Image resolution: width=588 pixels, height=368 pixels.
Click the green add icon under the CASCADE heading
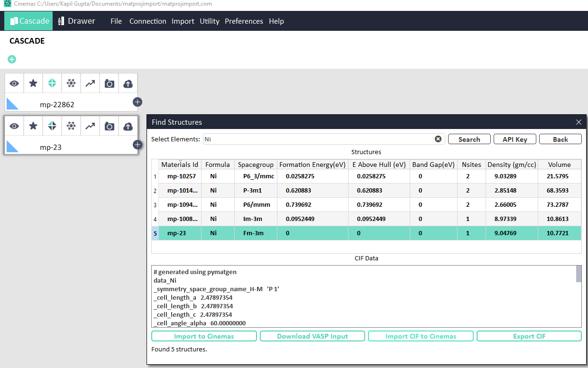click(12, 59)
